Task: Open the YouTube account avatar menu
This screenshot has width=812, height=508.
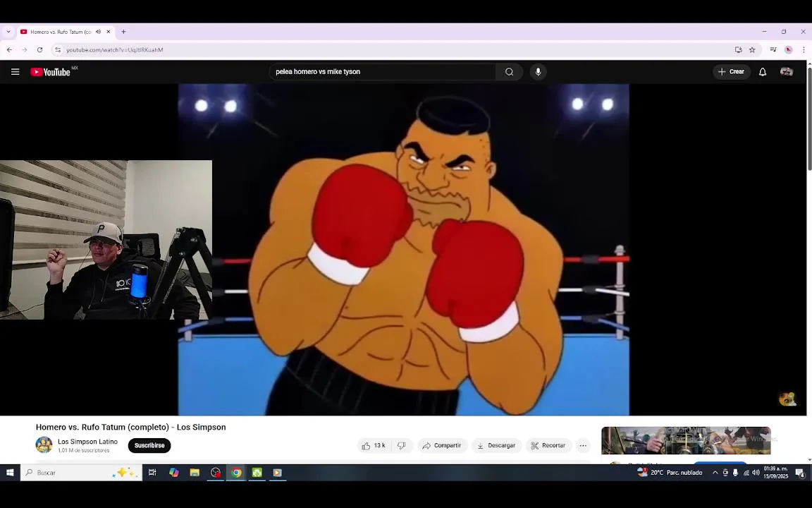Action: click(786, 71)
